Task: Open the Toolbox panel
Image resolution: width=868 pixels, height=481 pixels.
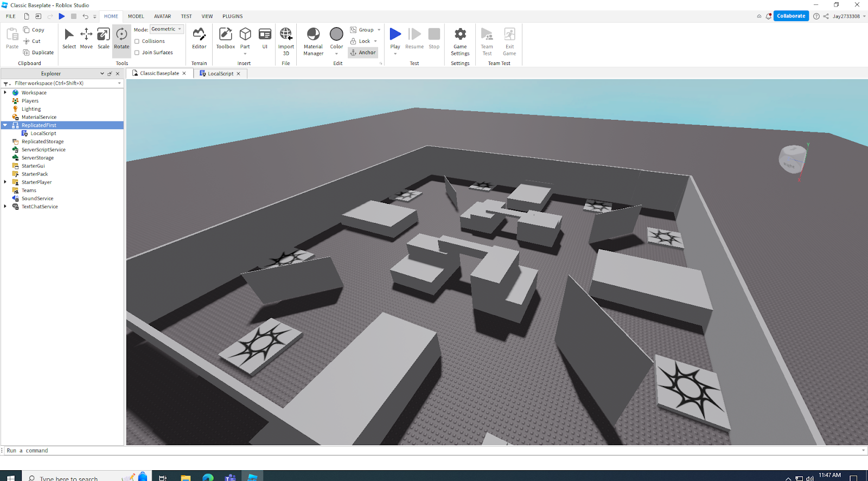Action: click(x=226, y=39)
